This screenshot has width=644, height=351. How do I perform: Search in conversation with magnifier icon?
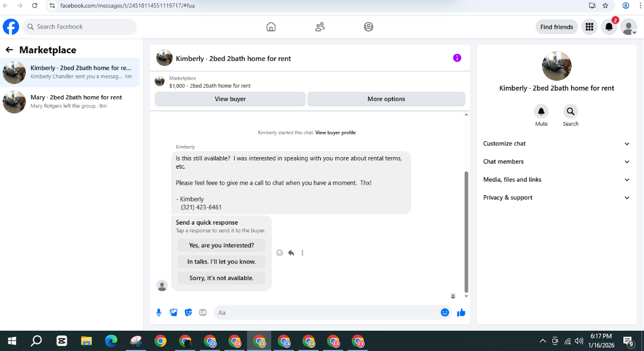[570, 112]
